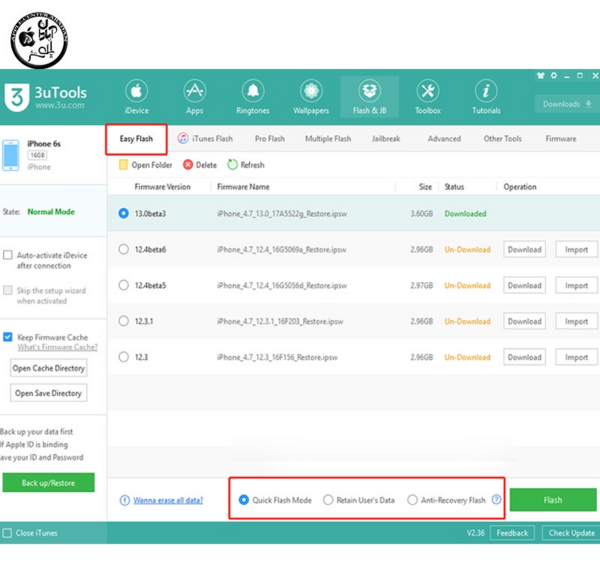Open settings gear in title bar
The height and width of the screenshot is (574, 600).
point(554,75)
